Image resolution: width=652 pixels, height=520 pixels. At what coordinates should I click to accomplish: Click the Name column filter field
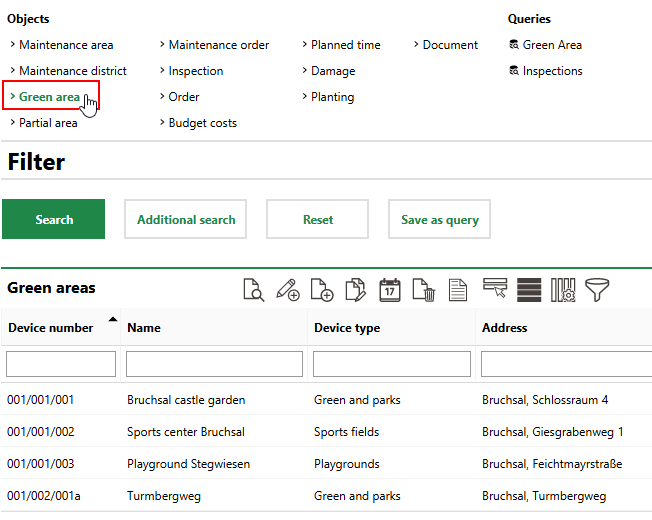click(x=214, y=364)
